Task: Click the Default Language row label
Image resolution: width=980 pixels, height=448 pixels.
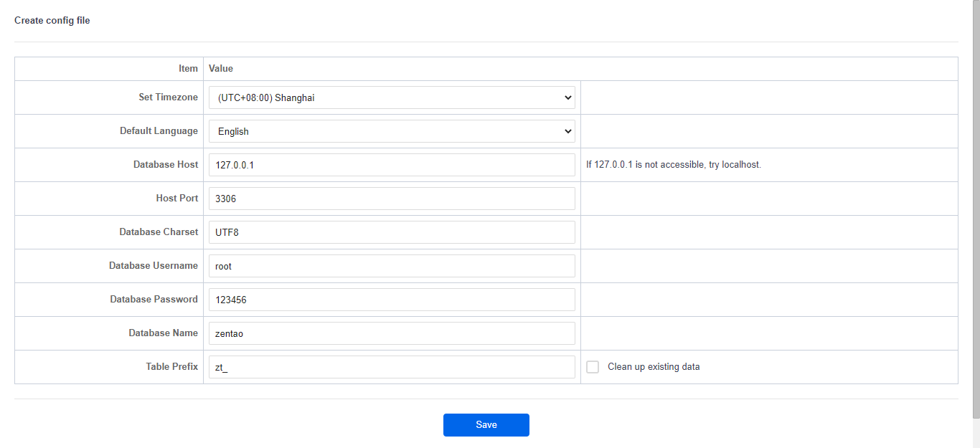Action: 159,131
